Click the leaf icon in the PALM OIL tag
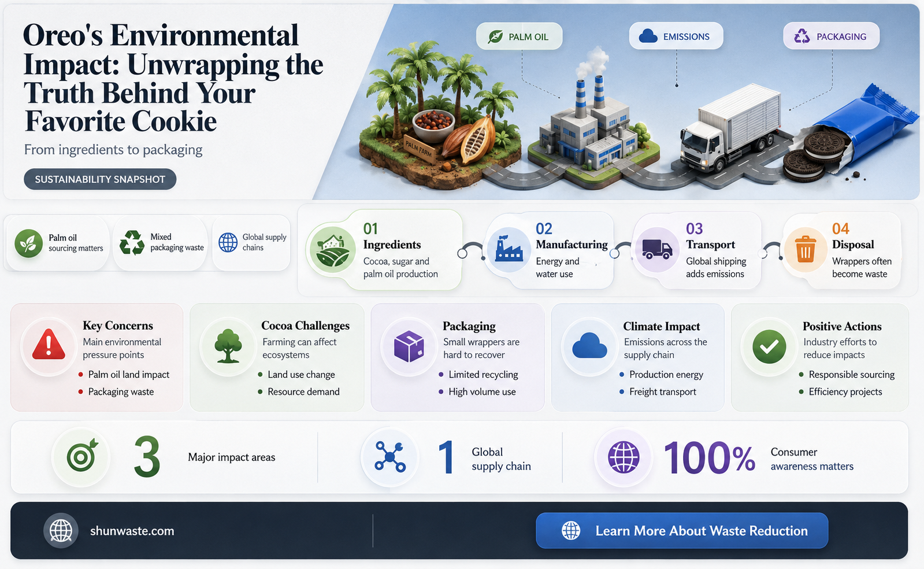The image size is (924, 569). tap(495, 36)
